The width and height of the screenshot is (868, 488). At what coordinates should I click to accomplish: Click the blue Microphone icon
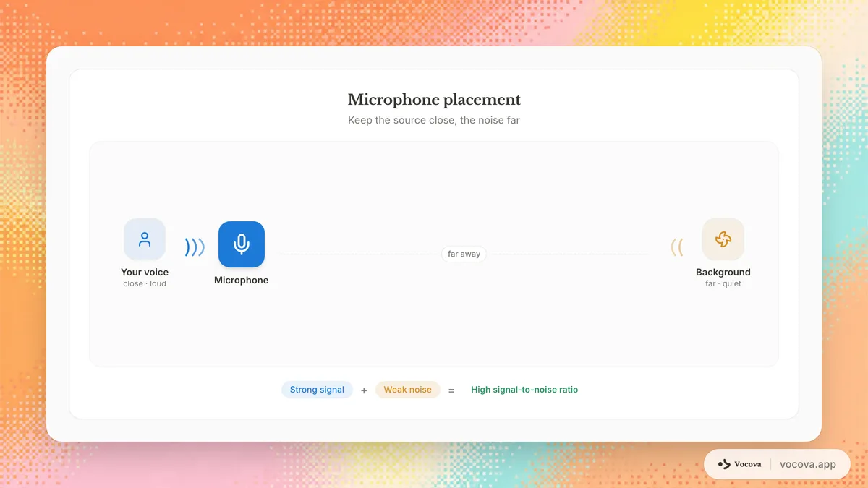(242, 244)
